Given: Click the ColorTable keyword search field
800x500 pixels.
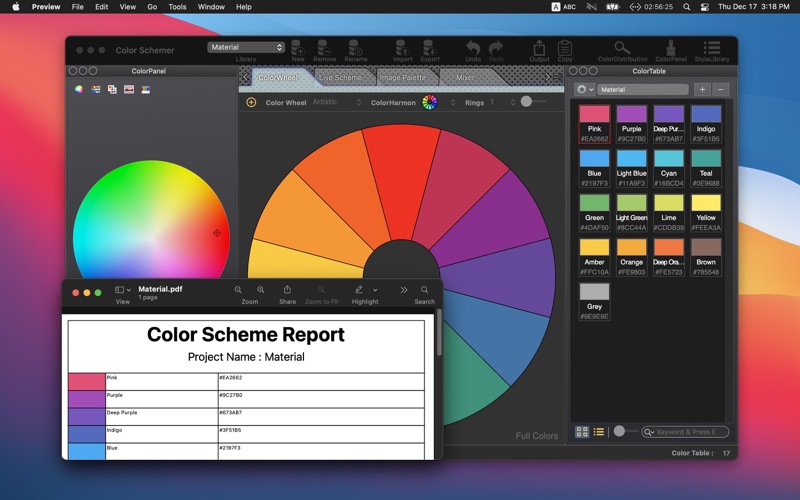Looking at the screenshot, I should pyautogui.click(x=685, y=432).
